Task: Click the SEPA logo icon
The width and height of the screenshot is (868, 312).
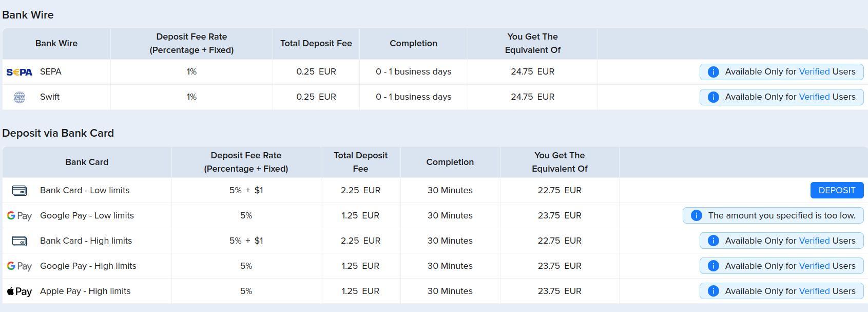Action: [19, 72]
